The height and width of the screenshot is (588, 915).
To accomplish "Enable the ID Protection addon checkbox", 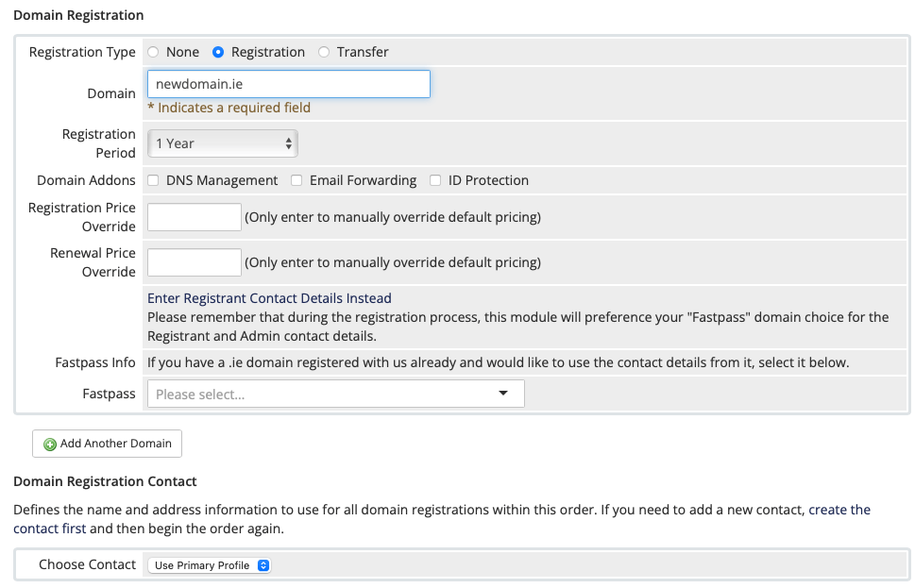I will pyautogui.click(x=435, y=180).
